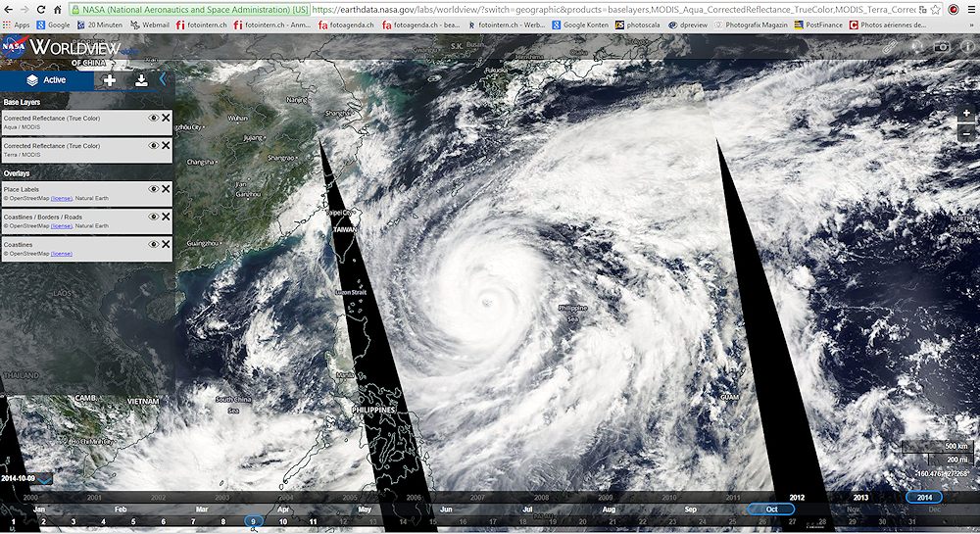Select the Active layers tab
The height and width of the screenshot is (534, 980).
(x=46, y=80)
